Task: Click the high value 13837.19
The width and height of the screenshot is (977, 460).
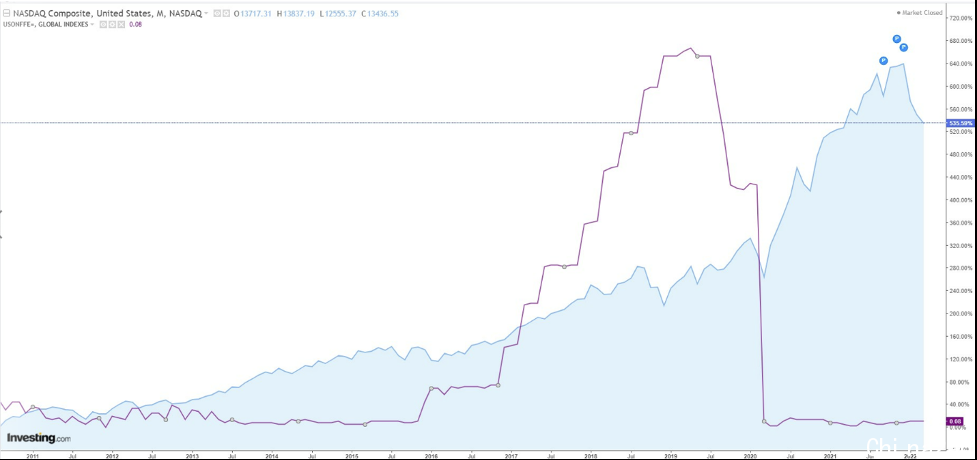Action: click(299, 14)
